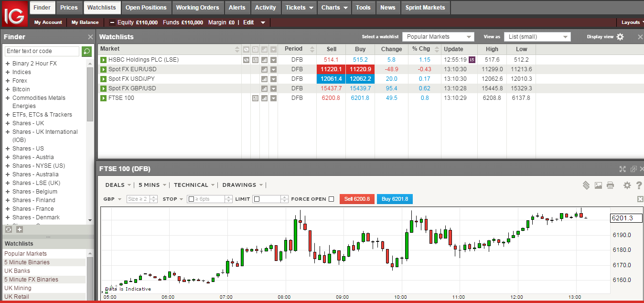Tick the Force Open checkbox
Image resolution: width=644 pixels, height=303 pixels.
pos(332,199)
